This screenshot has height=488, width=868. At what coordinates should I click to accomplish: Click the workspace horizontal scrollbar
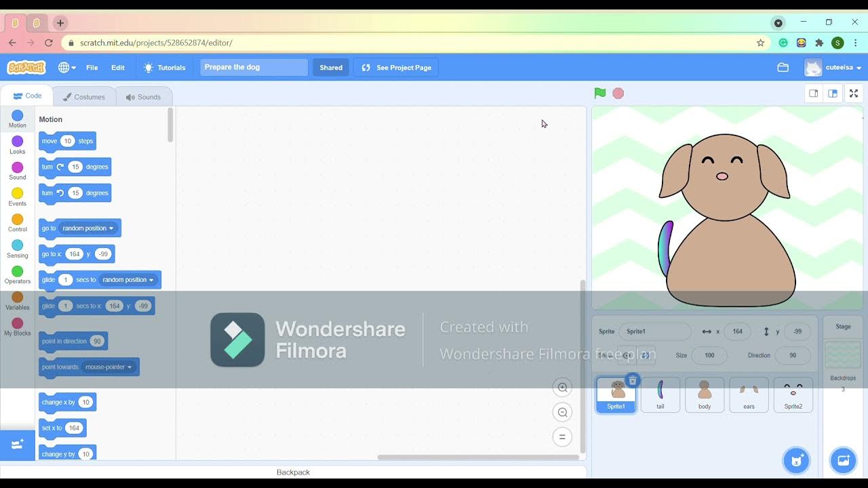pos(478,457)
